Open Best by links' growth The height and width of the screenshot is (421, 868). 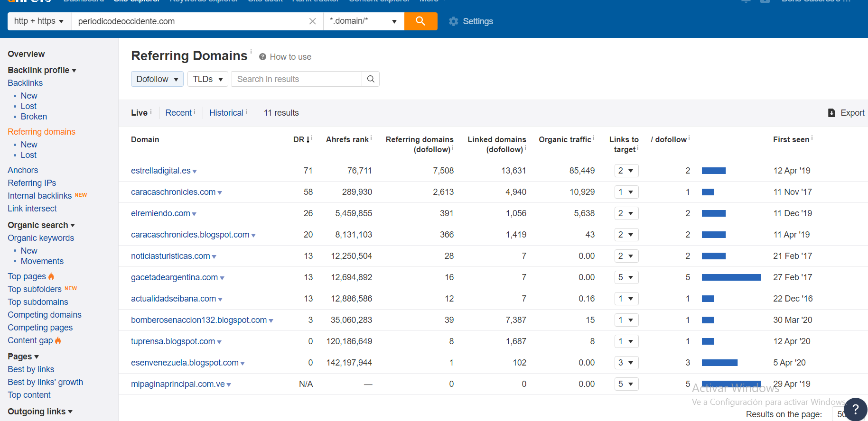pos(45,382)
